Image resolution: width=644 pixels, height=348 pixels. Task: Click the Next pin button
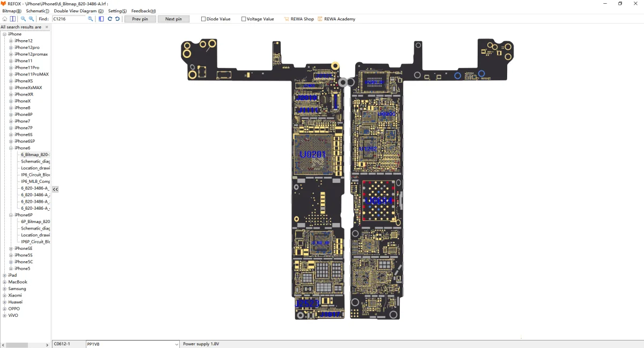pos(173,19)
